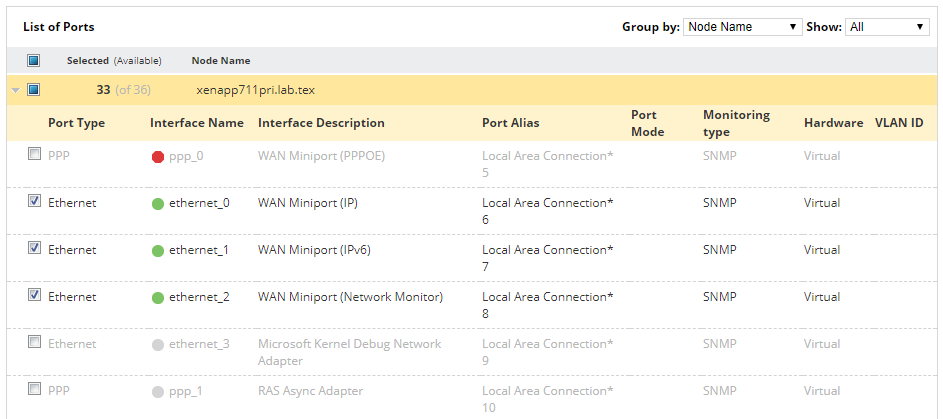Uncheck the ethernet_2 port checkbox

35,295
